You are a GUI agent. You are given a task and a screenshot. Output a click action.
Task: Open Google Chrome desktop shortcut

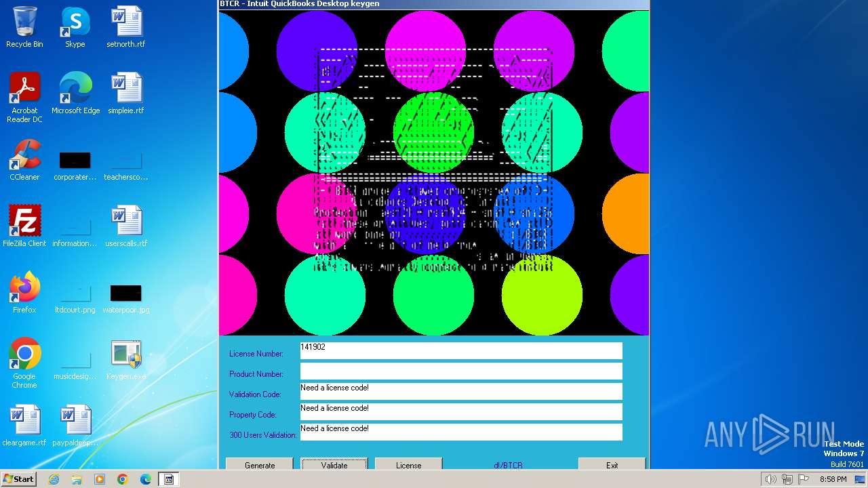coord(24,363)
